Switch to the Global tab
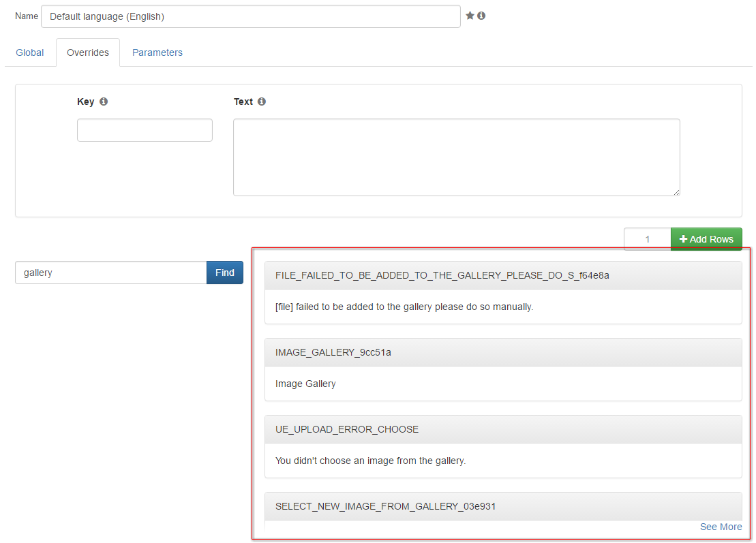This screenshot has height=543, width=756. click(30, 52)
